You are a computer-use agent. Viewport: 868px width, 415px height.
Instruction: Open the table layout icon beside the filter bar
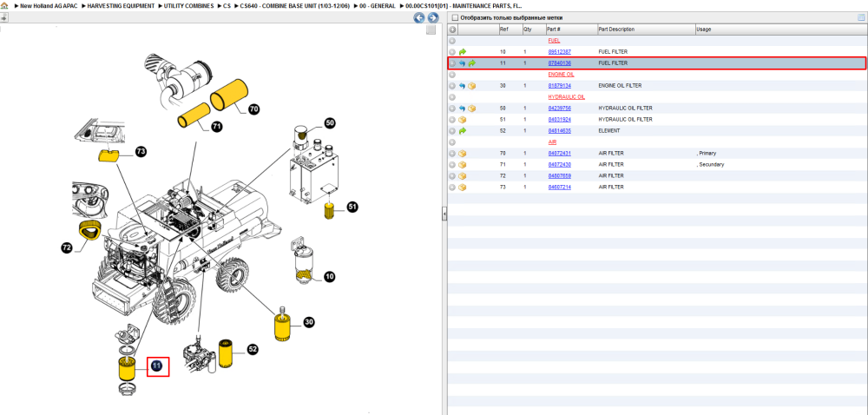(x=861, y=17)
